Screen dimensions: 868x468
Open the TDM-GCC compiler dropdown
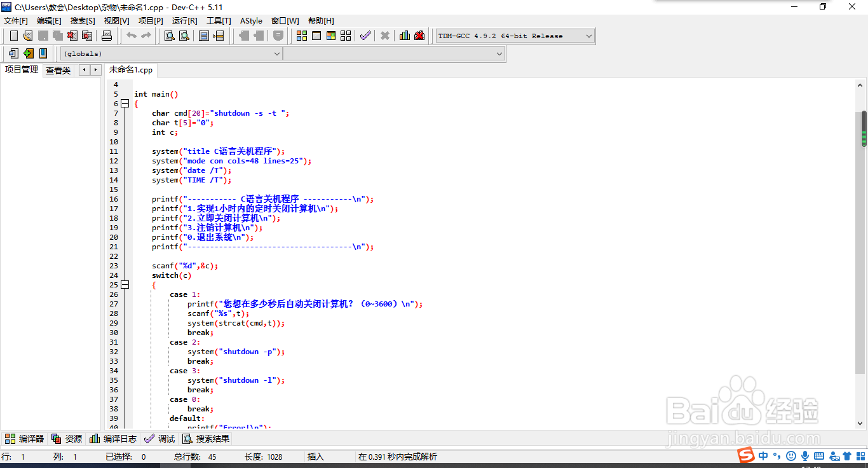[x=515, y=36]
